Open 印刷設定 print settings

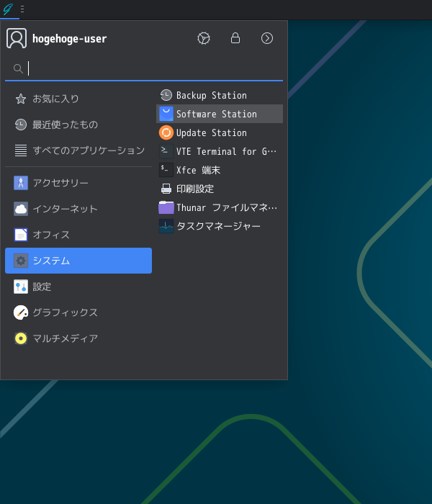click(x=220, y=189)
